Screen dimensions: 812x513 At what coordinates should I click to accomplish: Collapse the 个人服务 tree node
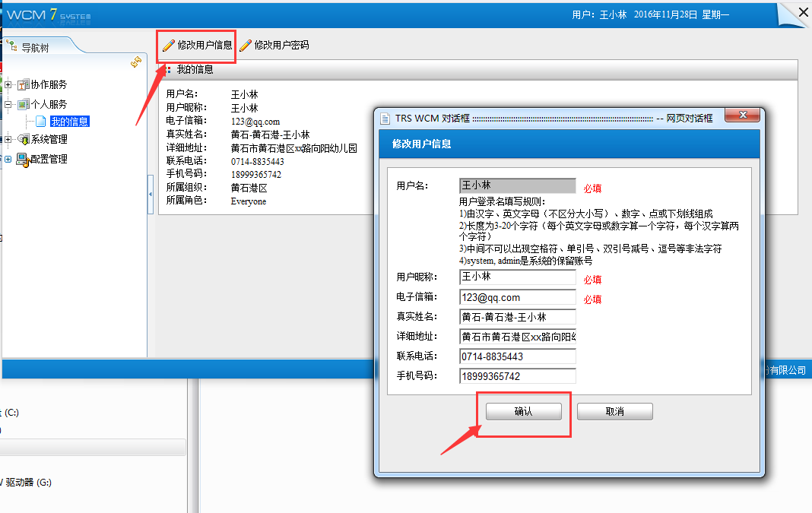(x=8, y=104)
